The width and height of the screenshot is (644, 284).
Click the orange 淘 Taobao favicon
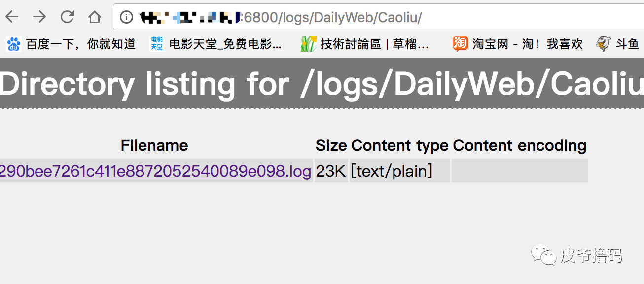pos(460,44)
